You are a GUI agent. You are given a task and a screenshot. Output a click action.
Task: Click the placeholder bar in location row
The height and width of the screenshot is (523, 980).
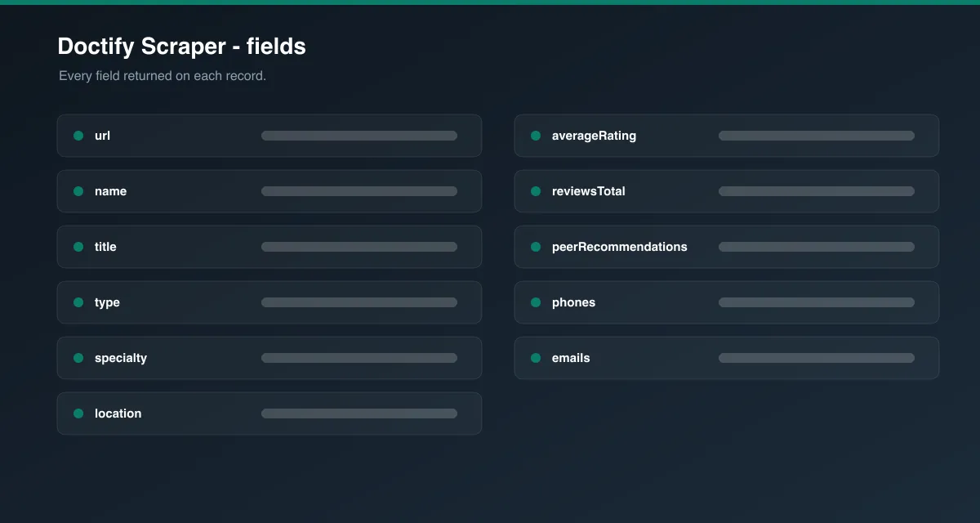pyautogui.click(x=359, y=413)
